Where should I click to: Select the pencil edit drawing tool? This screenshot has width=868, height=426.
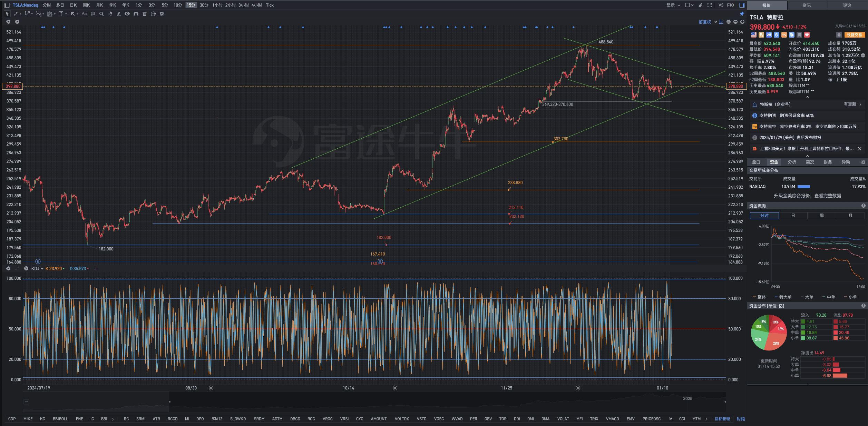point(119,14)
